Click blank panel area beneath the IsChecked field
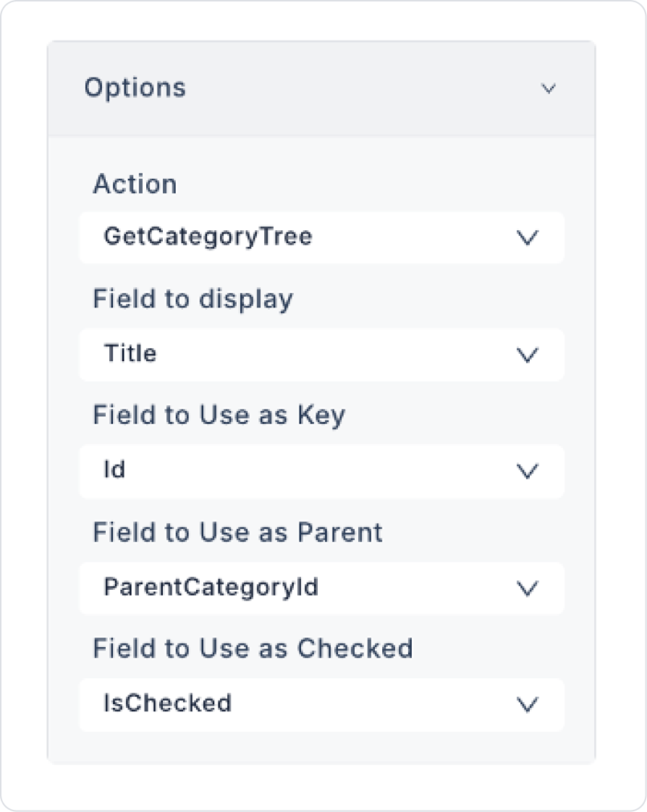The height and width of the screenshot is (812, 647). [321, 747]
